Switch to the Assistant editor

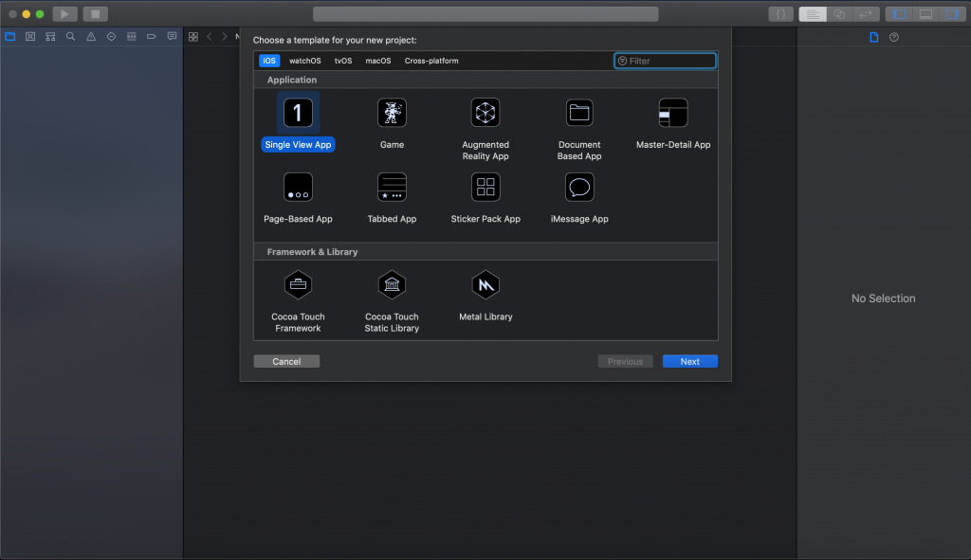pos(840,13)
